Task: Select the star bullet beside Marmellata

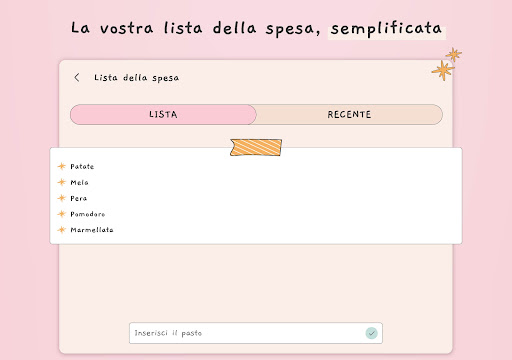Action: click(62, 230)
